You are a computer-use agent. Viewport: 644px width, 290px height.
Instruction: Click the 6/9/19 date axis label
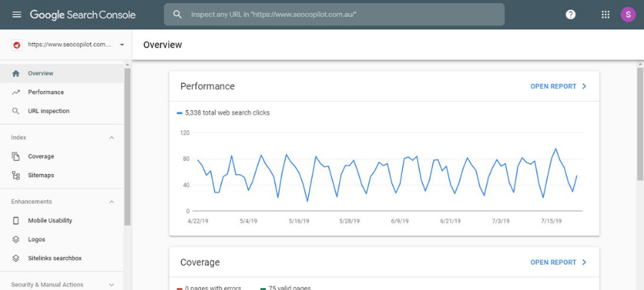399,221
